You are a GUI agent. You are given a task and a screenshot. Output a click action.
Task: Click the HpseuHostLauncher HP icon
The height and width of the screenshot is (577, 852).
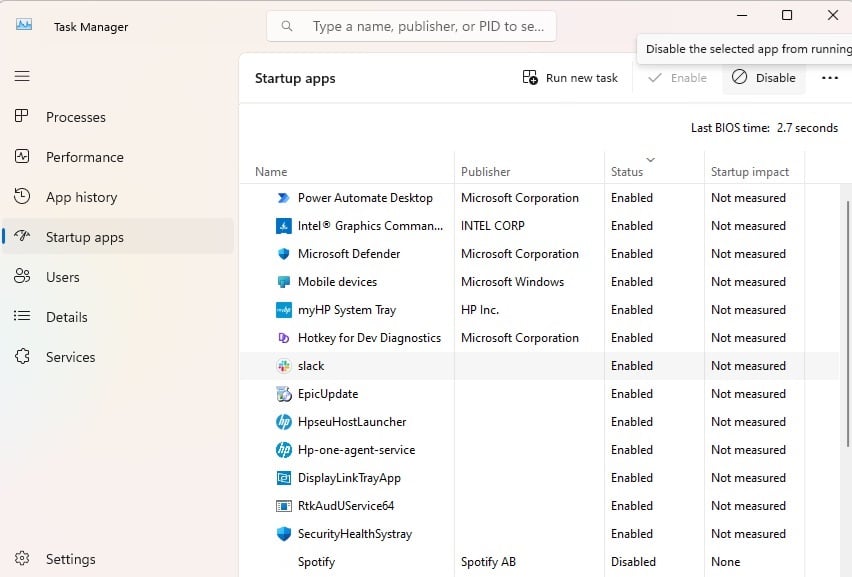point(284,422)
